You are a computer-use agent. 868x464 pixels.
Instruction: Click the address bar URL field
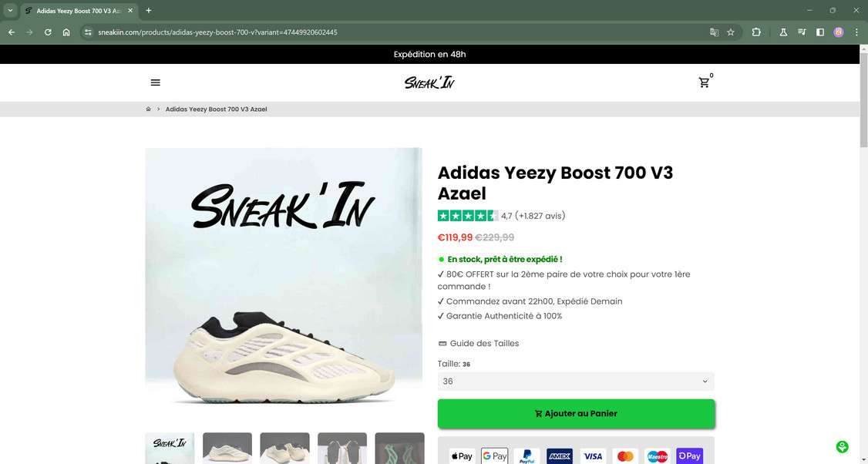pyautogui.click(x=385, y=32)
